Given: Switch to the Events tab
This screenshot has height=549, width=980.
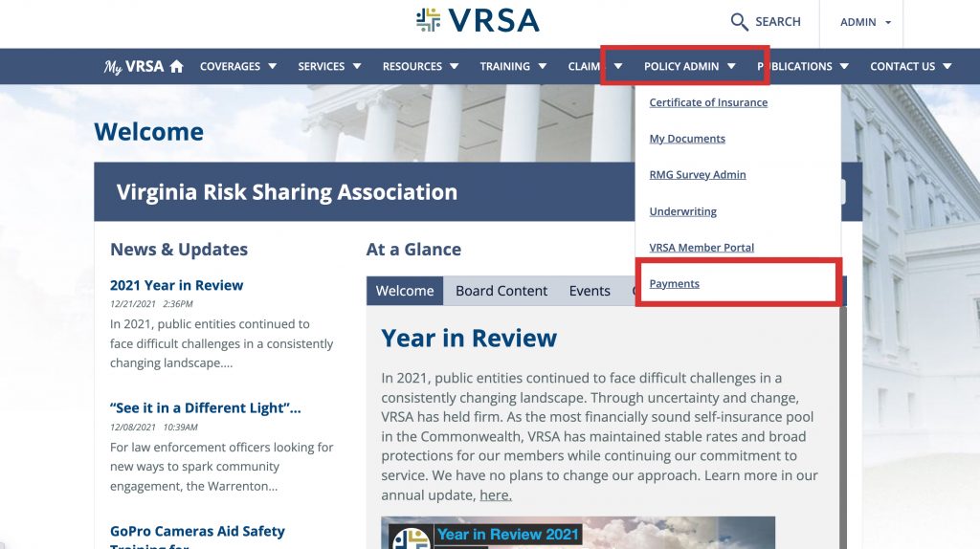Looking at the screenshot, I should [590, 291].
